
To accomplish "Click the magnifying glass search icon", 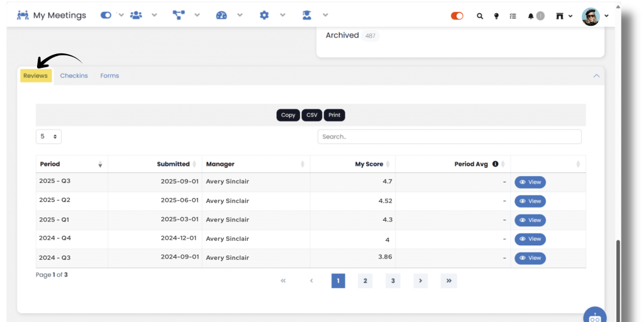I will [x=480, y=16].
